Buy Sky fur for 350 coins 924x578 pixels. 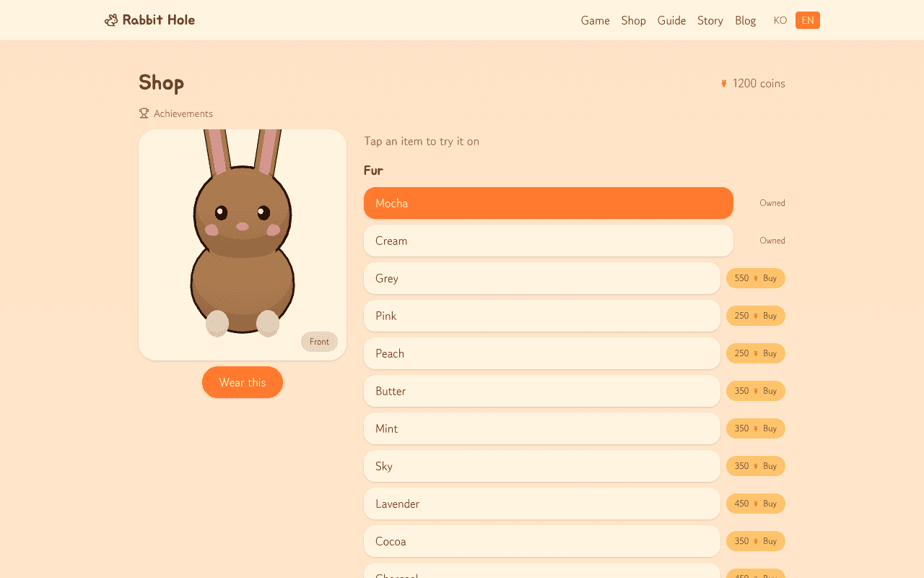(756, 466)
